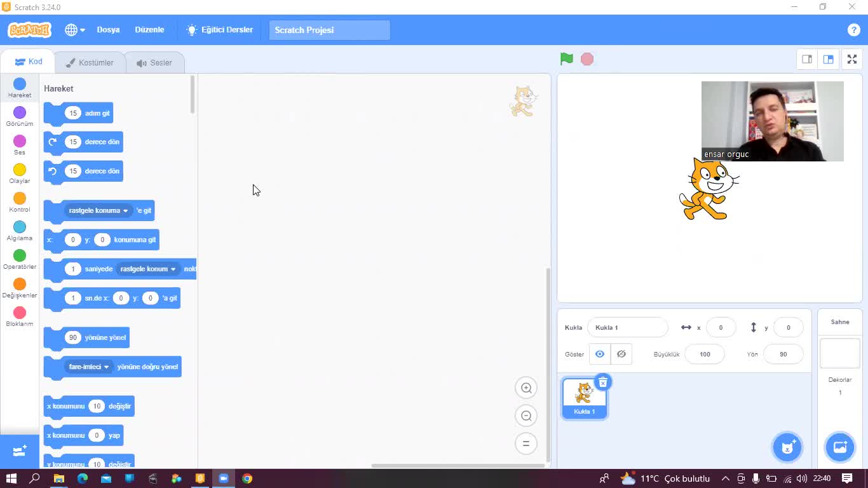
Task: Expand 'rastgele konuma' dropdown in 'e git block
Action: click(98, 210)
